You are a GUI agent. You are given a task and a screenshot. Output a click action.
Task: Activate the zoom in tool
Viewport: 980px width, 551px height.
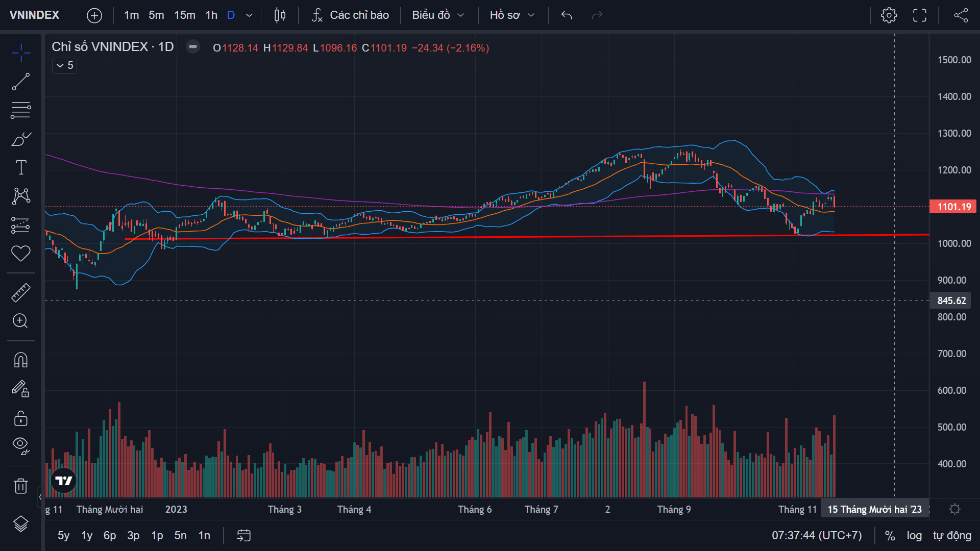(x=21, y=321)
